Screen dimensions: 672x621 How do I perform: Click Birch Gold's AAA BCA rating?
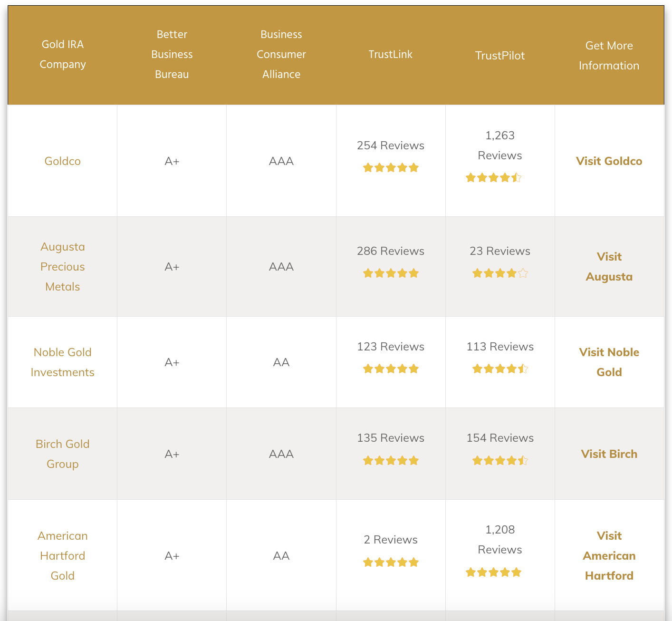pyautogui.click(x=281, y=454)
